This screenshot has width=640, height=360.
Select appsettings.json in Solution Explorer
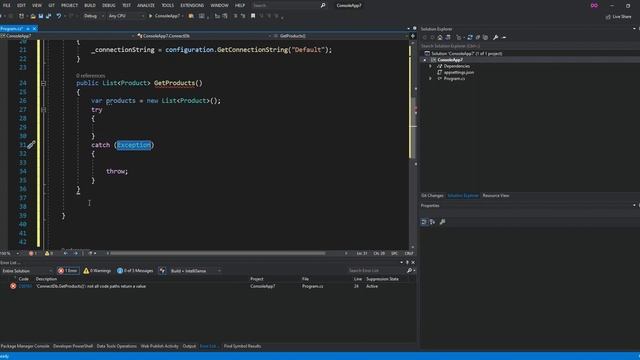coord(459,72)
